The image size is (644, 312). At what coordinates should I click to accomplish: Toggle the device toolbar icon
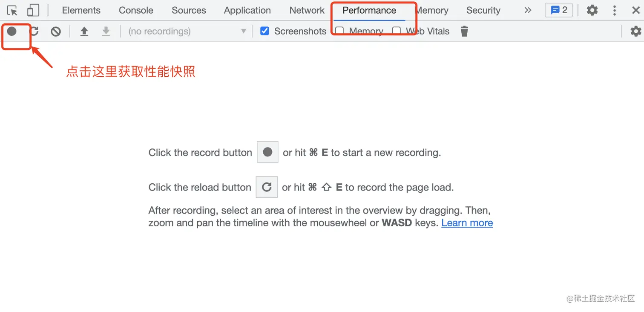33,10
